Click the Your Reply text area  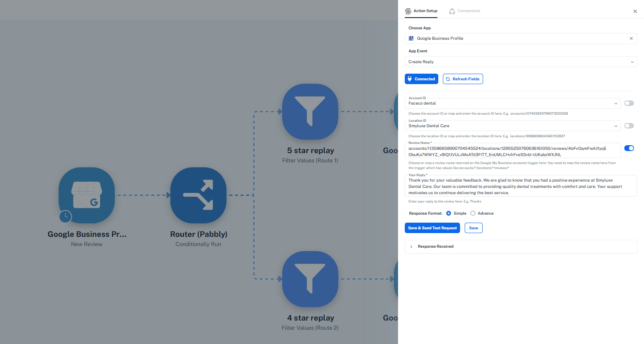[x=521, y=186]
